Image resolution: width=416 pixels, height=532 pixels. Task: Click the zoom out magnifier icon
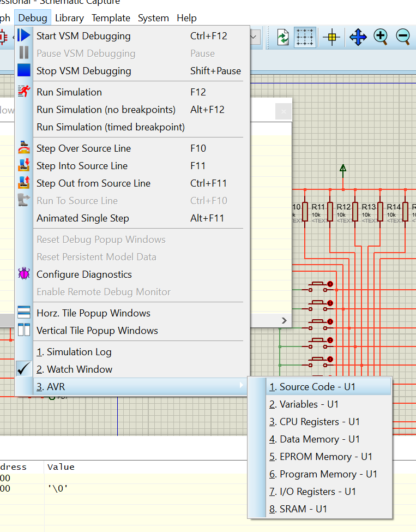(403, 37)
